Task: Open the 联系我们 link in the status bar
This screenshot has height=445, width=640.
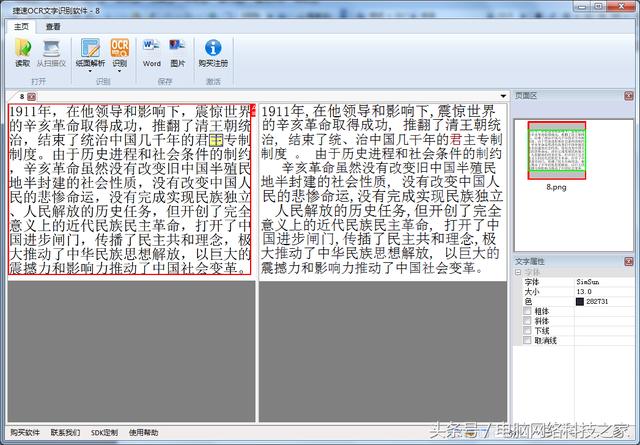Action: pos(66,432)
